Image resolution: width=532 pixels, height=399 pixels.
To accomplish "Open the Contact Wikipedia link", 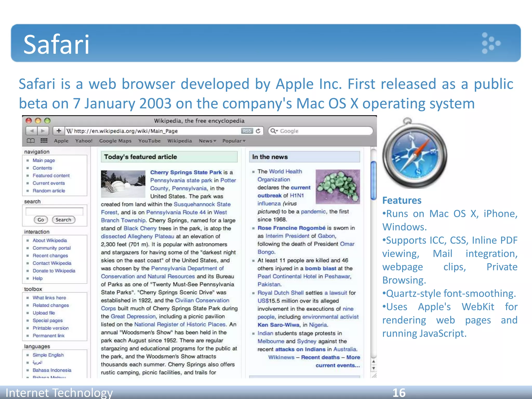I will tap(52, 263).
